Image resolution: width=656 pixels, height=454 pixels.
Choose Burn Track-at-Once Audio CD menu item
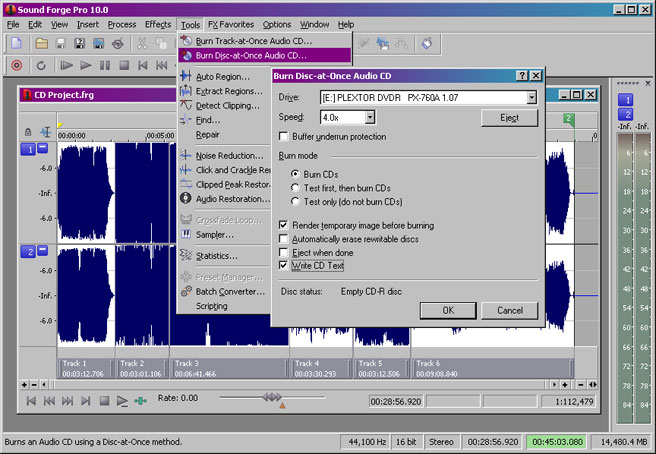[x=265, y=41]
